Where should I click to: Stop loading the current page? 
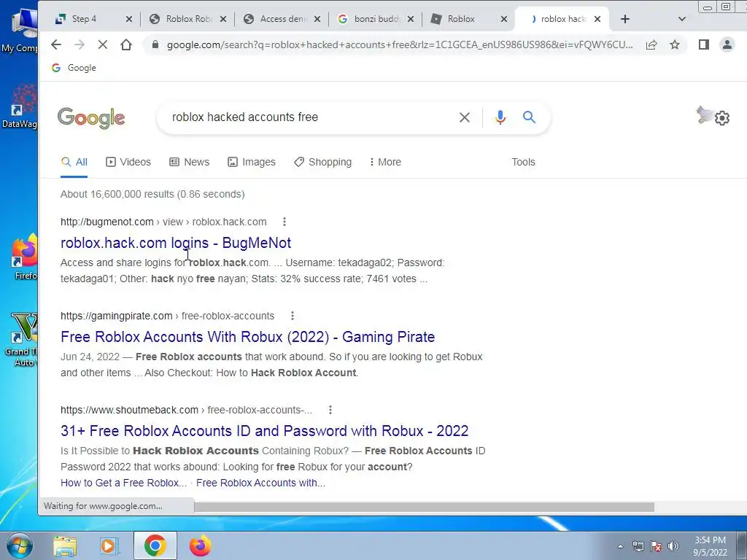[x=102, y=44]
